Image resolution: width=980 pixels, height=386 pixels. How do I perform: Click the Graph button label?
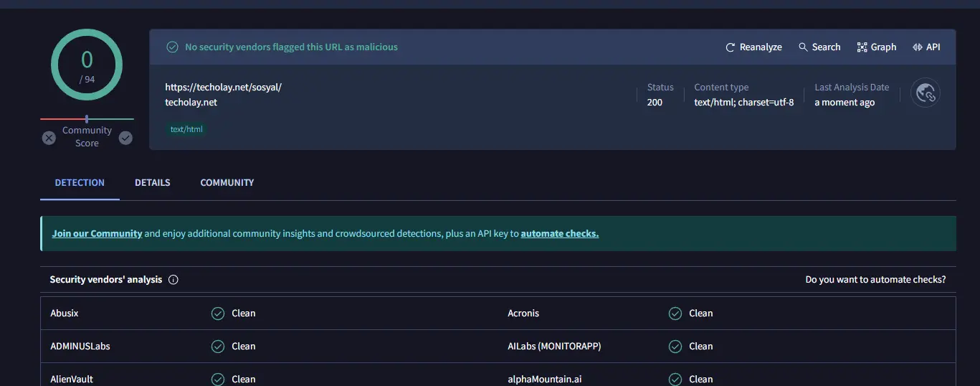(x=883, y=47)
